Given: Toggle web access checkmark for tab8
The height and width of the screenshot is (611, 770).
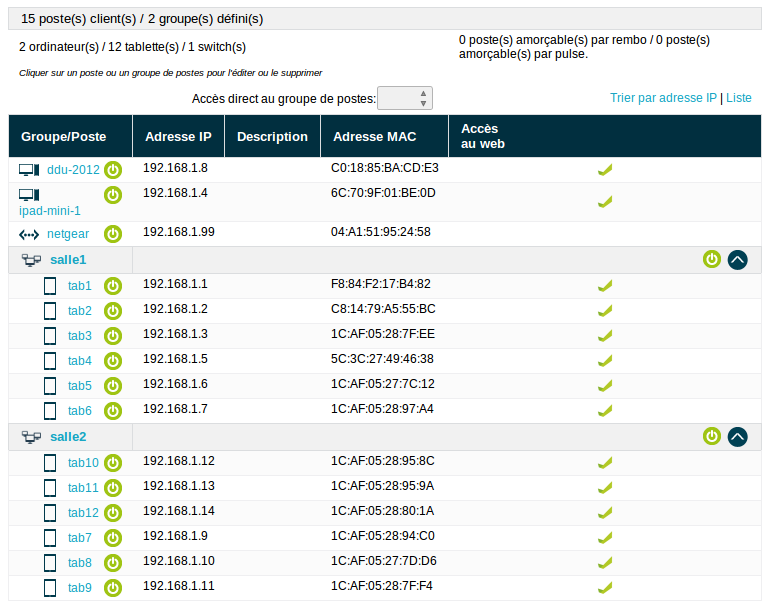Looking at the screenshot, I should pyautogui.click(x=605, y=563).
